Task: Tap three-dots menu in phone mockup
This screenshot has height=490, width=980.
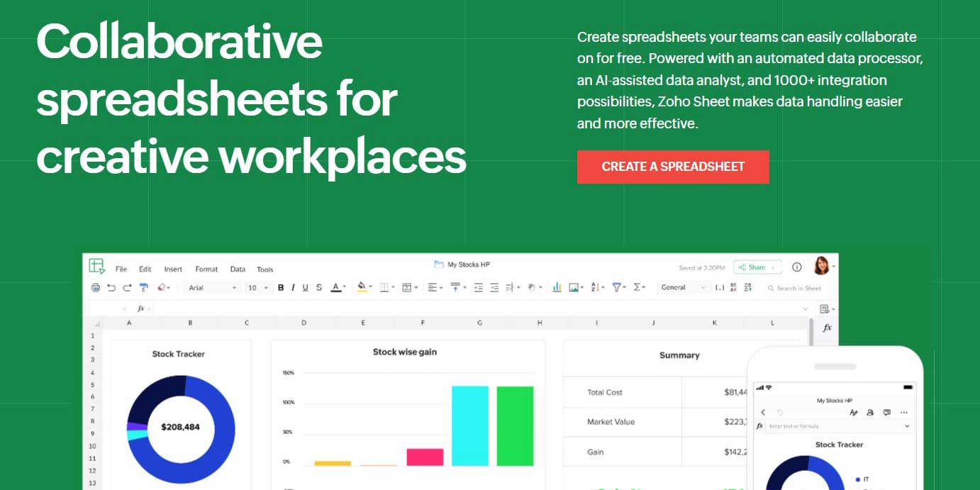Action: click(x=903, y=412)
